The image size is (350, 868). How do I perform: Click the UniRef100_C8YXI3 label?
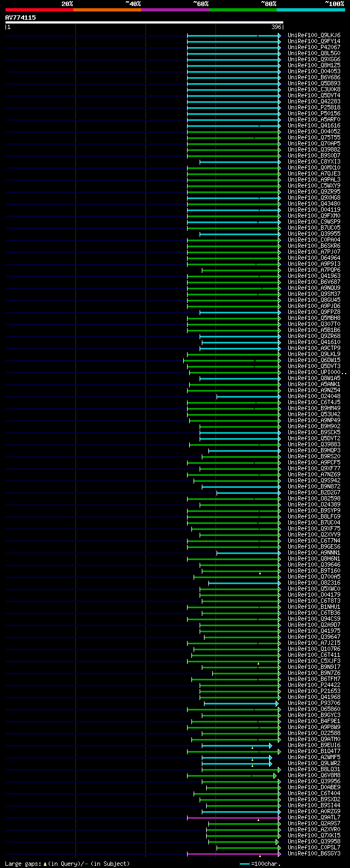(x=314, y=161)
